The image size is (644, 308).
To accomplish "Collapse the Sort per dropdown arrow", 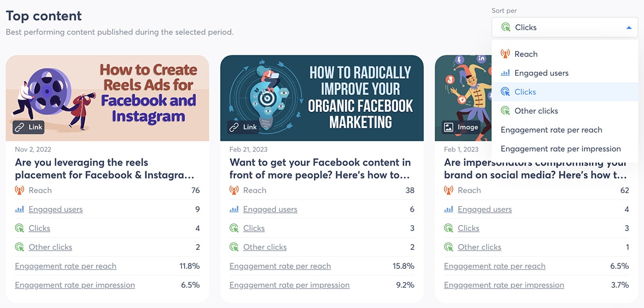I will (x=628, y=27).
